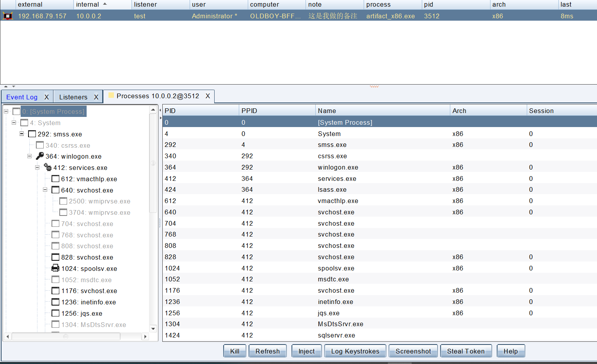Click the Log Keystrokes button
597x364 pixels.
pyautogui.click(x=355, y=351)
